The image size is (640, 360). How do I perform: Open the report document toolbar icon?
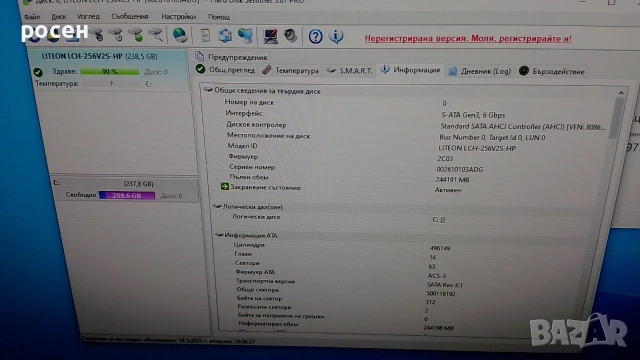click(x=205, y=36)
